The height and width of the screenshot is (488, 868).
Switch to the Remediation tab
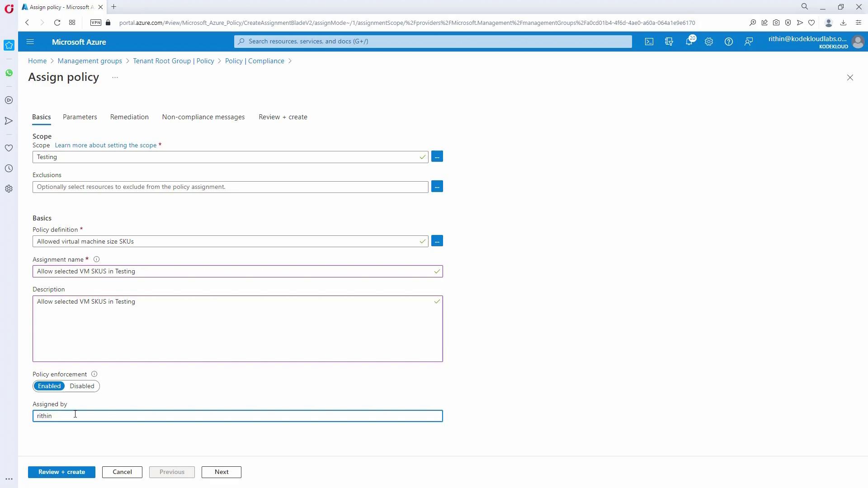(x=129, y=117)
